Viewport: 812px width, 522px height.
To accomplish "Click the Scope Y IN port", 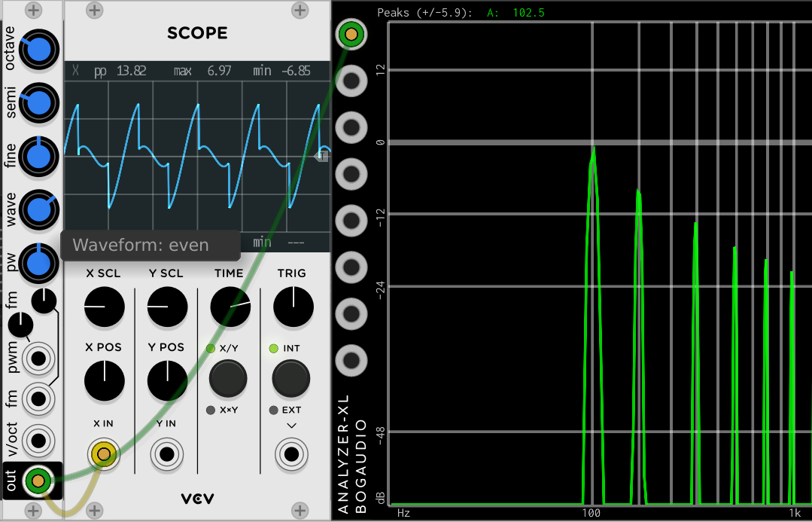I will point(167,454).
